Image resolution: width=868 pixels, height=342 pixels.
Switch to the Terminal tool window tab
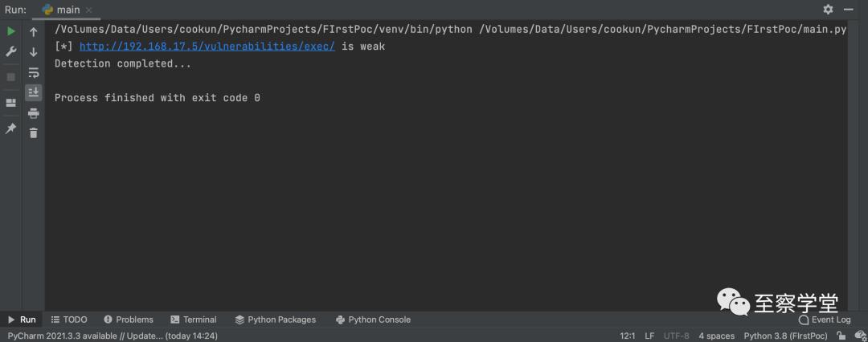(193, 320)
